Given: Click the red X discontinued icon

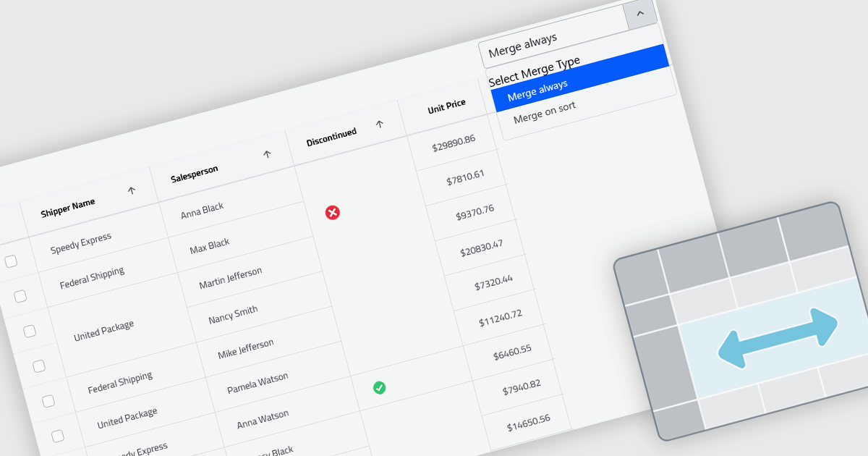Looking at the screenshot, I should tap(333, 212).
